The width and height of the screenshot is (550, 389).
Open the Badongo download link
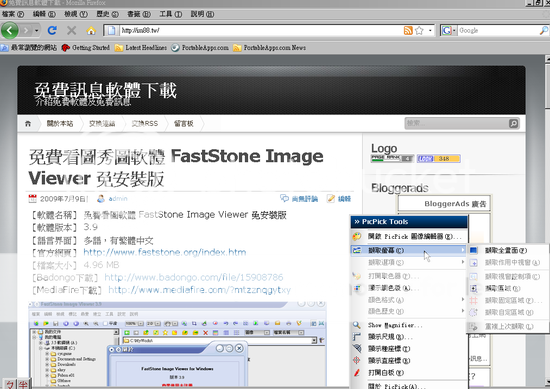pos(194,277)
